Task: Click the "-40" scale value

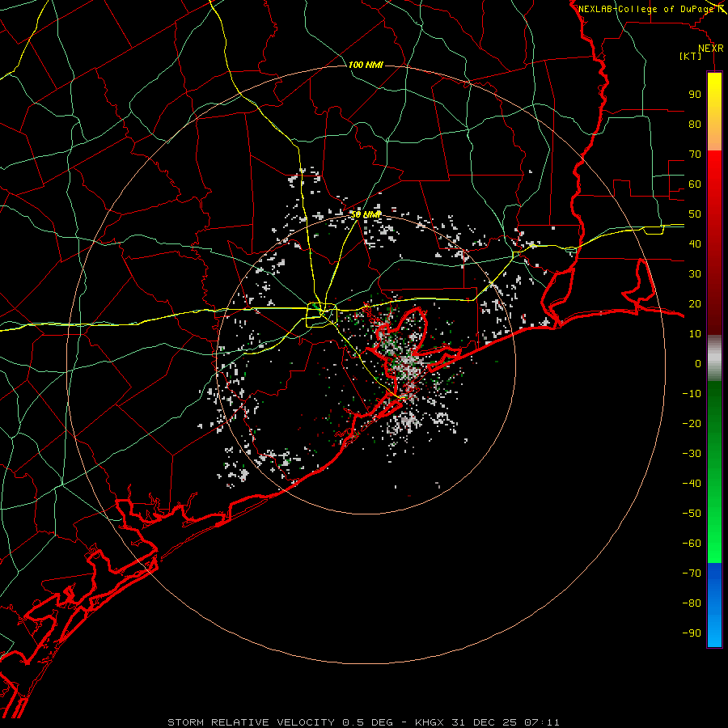Action: pos(692,484)
